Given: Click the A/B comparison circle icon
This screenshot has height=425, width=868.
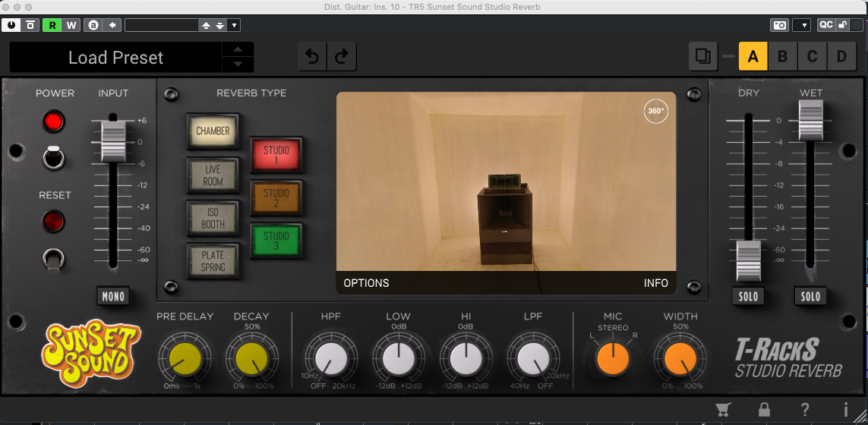Looking at the screenshot, I should coord(93,25).
